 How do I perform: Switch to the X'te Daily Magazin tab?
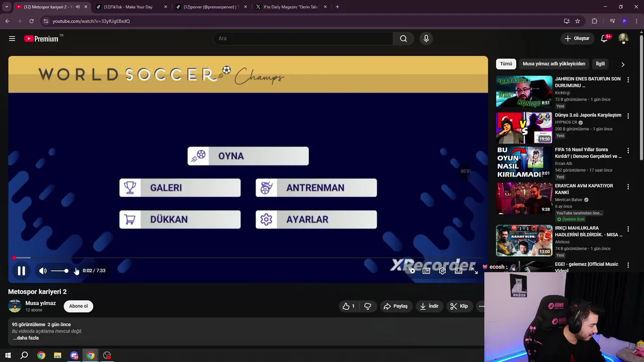(291, 7)
